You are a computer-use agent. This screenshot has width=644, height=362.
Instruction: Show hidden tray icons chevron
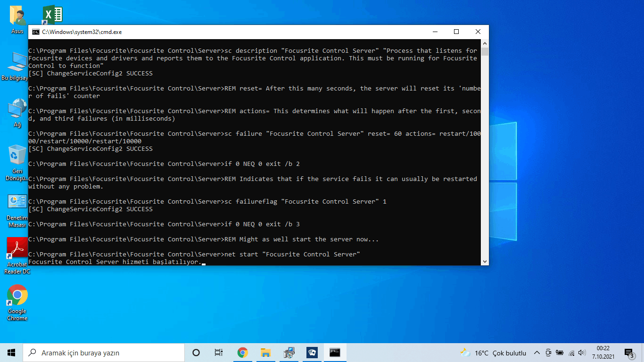[537, 353]
